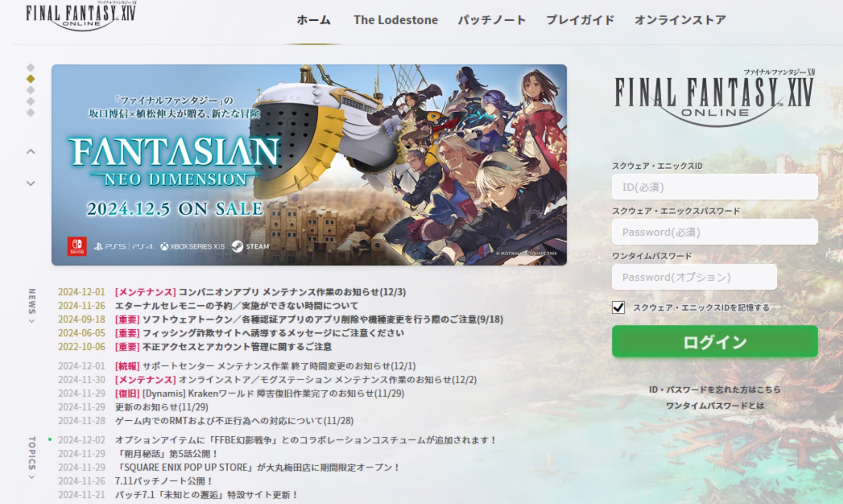This screenshot has width=843, height=504.
Task: Open the forgot ID or password link
Action: click(715, 389)
